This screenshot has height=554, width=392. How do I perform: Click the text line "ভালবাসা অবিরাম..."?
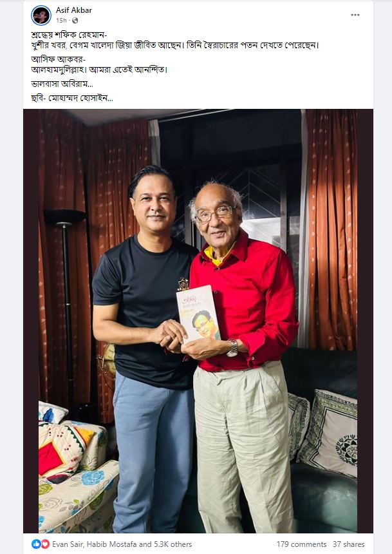click(x=62, y=84)
